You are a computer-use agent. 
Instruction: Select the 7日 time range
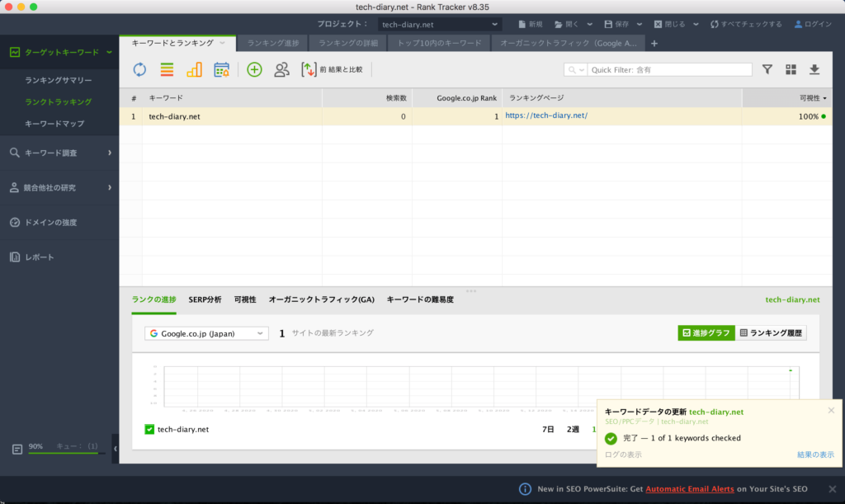pyautogui.click(x=548, y=429)
